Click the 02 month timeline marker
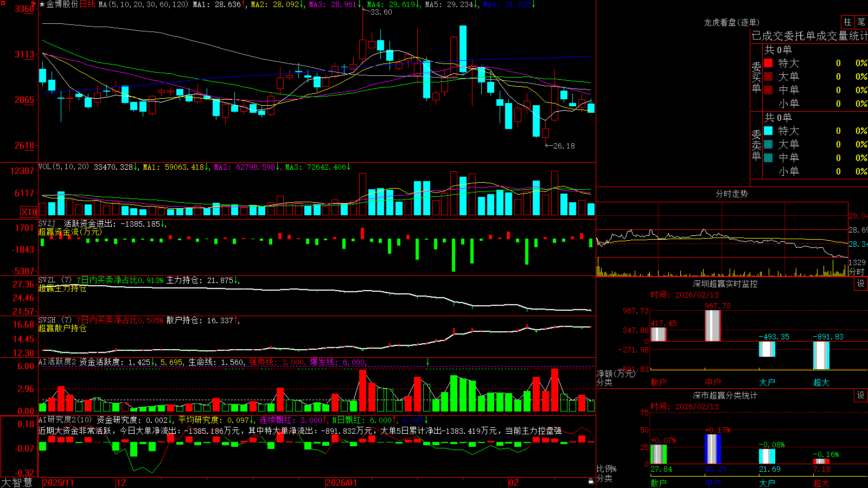The image size is (868, 488). click(514, 483)
